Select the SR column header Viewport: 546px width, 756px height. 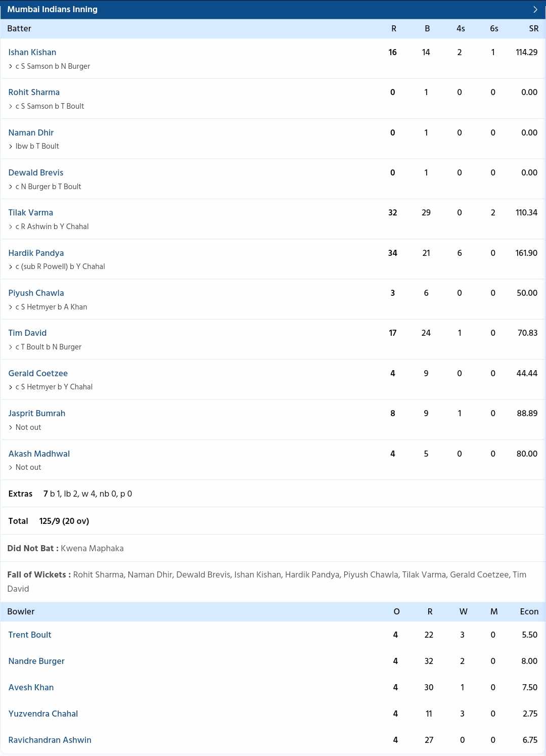[x=533, y=28]
